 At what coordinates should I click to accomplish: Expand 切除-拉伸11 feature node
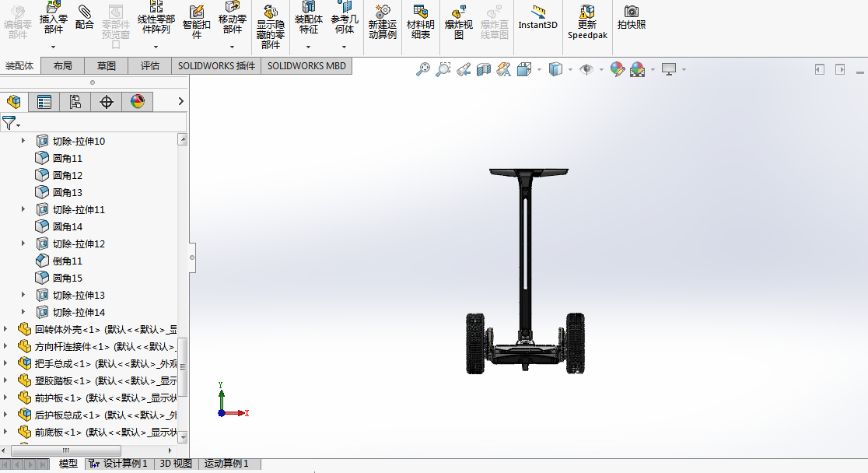tap(23, 209)
